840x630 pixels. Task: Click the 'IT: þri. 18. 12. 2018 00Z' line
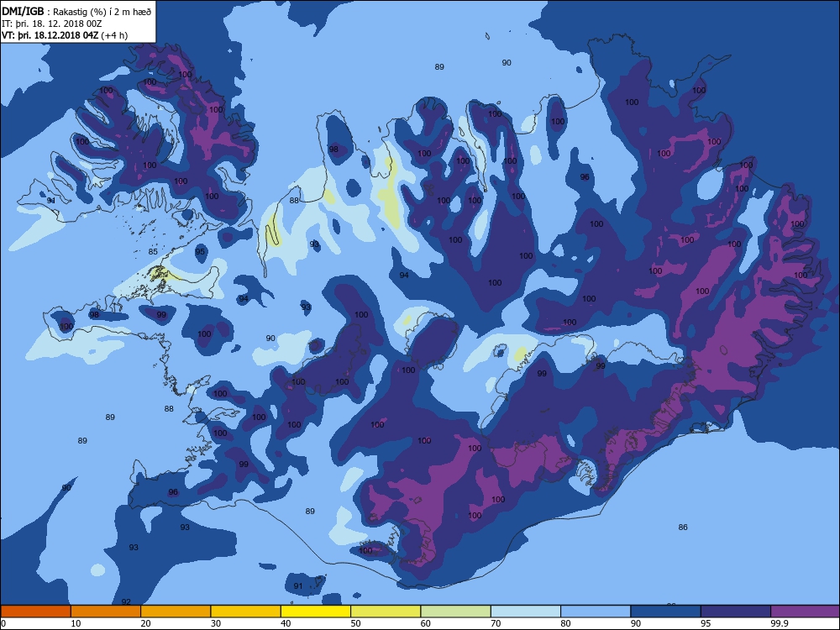[x=52, y=24]
